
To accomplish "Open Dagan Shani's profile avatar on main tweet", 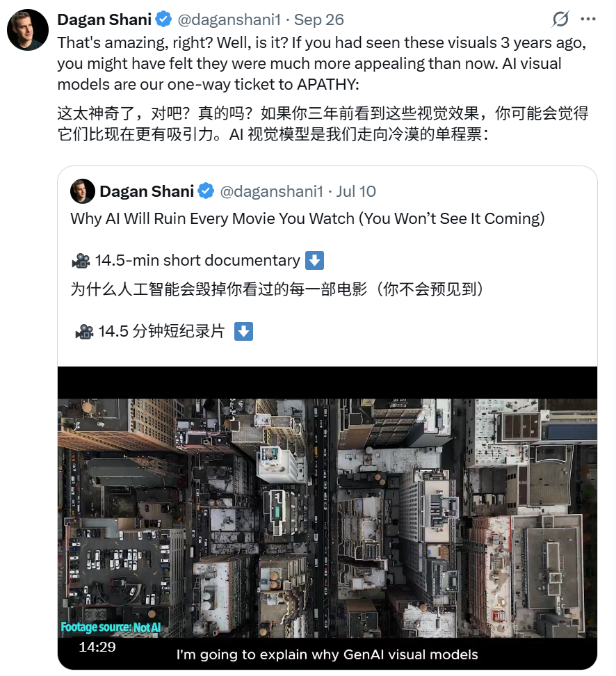I will coord(28,30).
